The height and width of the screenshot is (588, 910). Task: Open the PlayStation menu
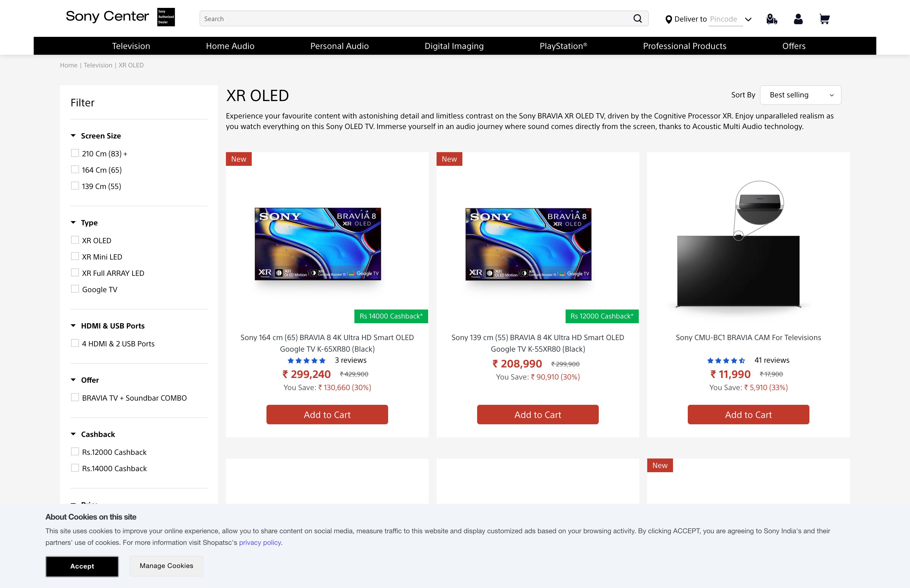(x=563, y=46)
